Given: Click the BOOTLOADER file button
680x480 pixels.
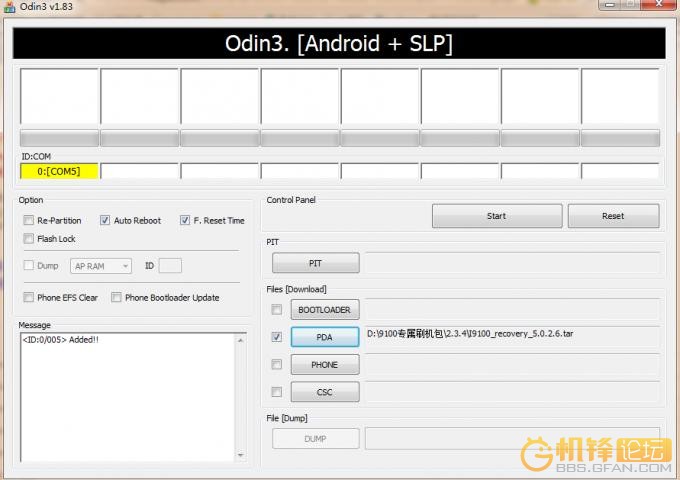Looking at the screenshot, I should coord(325,310).
